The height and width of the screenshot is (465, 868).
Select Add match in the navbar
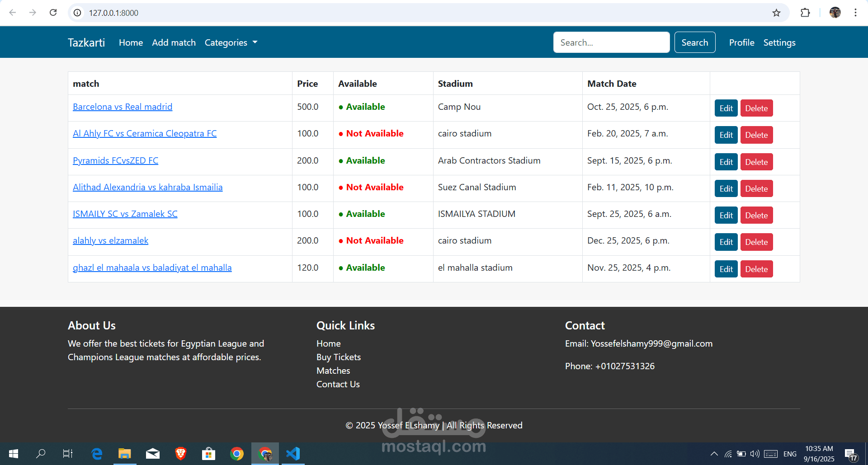click(174, 42)
